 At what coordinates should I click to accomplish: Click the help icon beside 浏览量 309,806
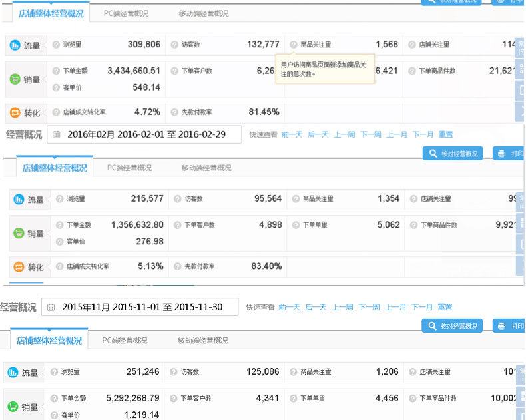(56, 45)
